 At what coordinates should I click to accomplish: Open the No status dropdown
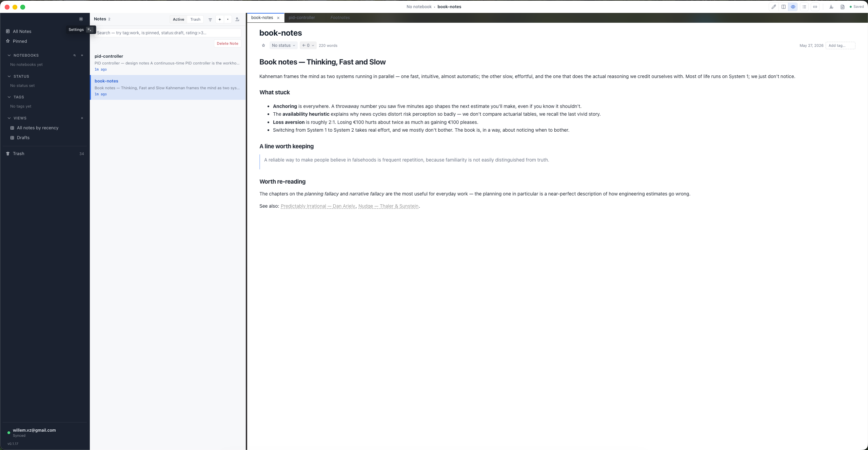[283, 45]
